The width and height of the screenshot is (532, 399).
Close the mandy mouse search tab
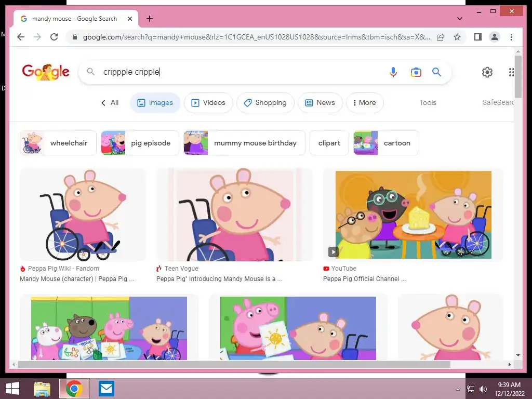(x=129, y=19)
